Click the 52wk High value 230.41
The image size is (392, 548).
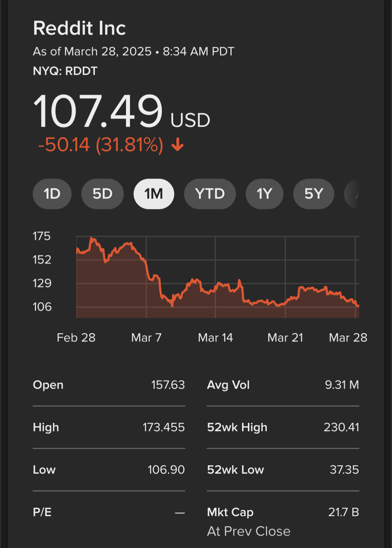[x=341, y=427]
